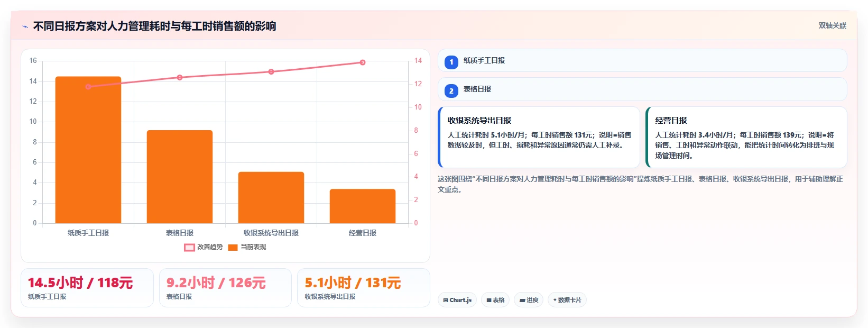Click the line point above 收银系统导出日报
The image size is (868, 328).
point(271,71)
